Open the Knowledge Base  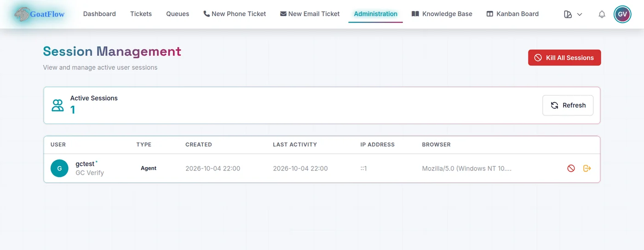tap(442, 14)
